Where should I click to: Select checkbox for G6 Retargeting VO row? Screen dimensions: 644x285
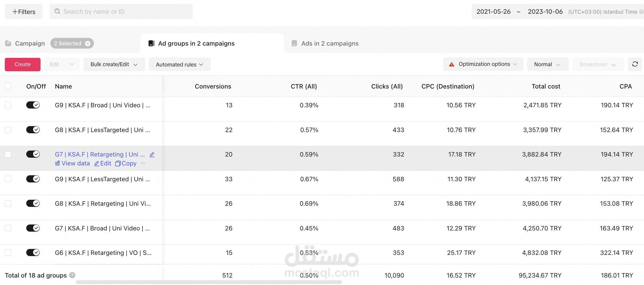pos(8,253)
